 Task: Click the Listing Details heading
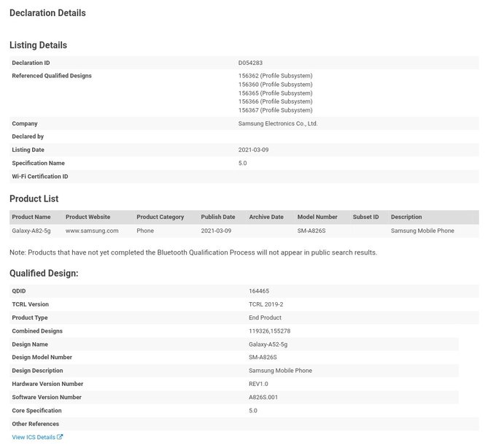tap(38, 45)
